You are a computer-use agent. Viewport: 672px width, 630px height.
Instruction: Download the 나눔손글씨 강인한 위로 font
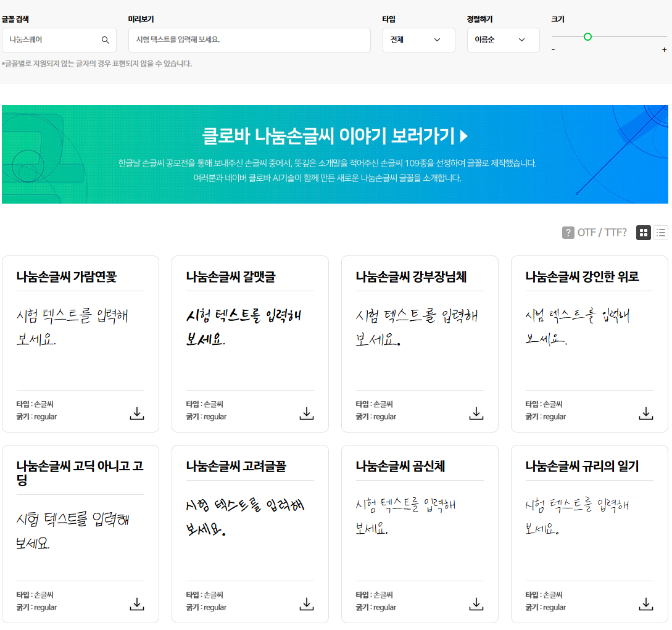[645, 414]
